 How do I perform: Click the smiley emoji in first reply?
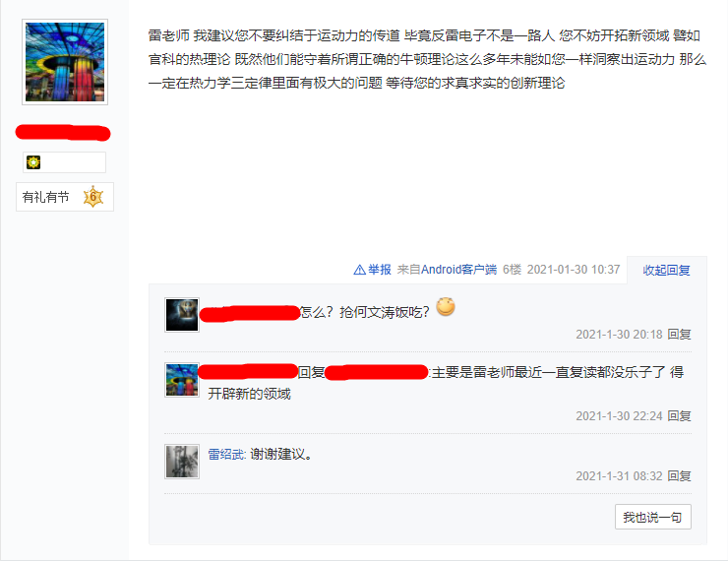(x=446, y=306)
